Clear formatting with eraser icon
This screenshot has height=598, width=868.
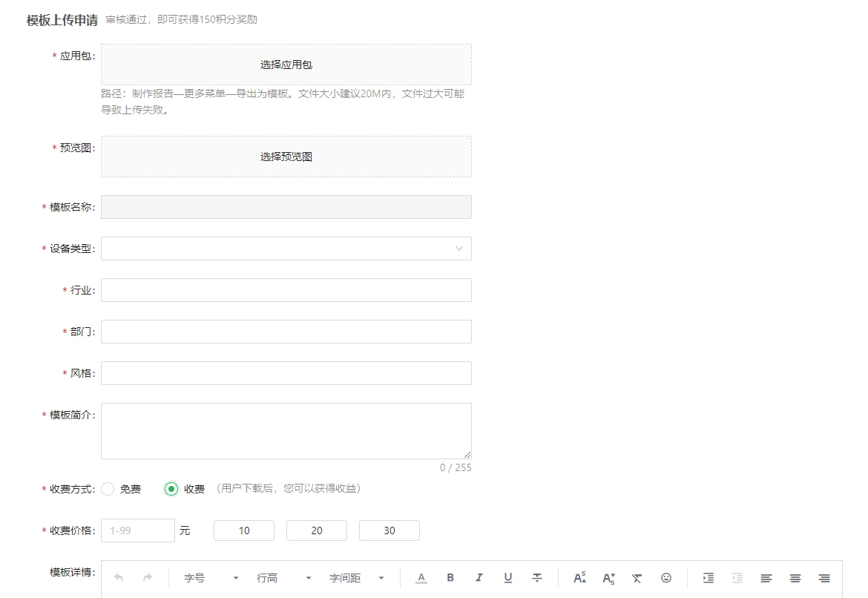point(637,578)
